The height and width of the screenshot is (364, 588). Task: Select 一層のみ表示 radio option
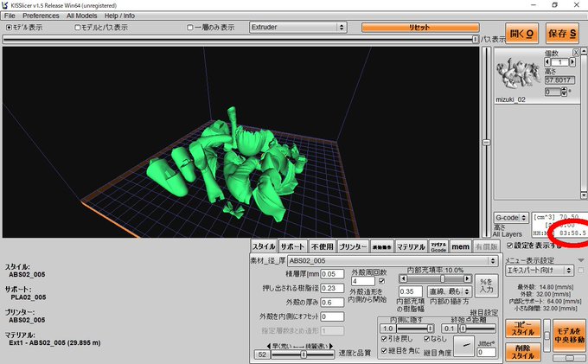click(x=190, y=28)
